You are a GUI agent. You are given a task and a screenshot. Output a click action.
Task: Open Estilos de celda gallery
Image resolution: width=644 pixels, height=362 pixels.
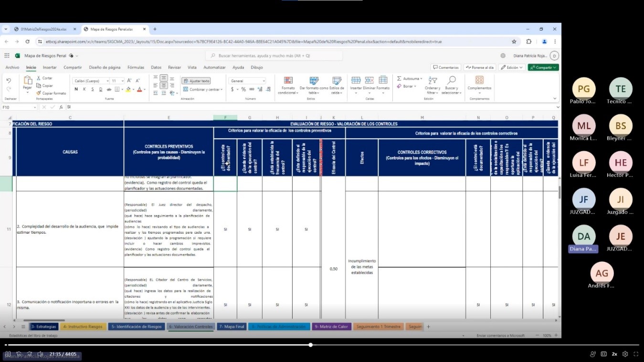[337, 85]
